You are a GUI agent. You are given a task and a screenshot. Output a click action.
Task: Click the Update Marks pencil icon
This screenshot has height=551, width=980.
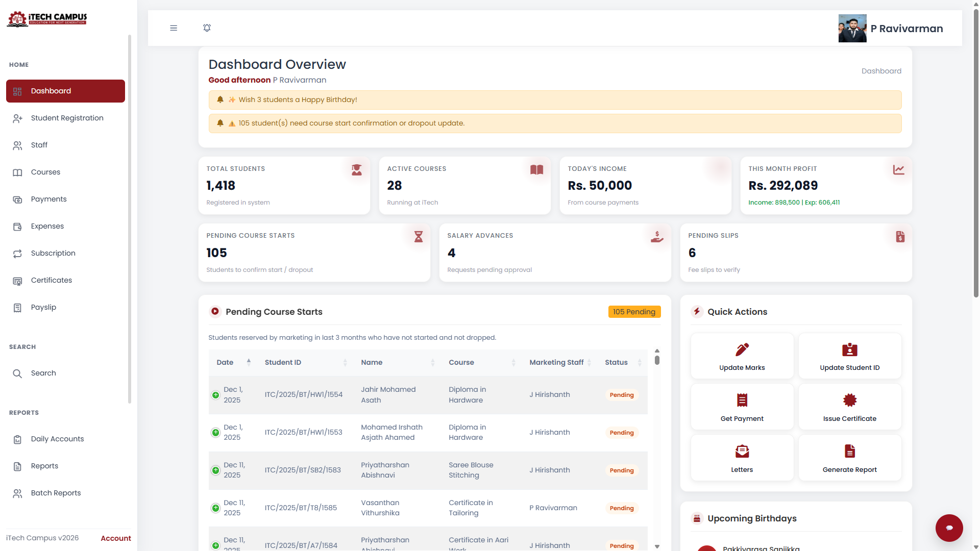742,349
